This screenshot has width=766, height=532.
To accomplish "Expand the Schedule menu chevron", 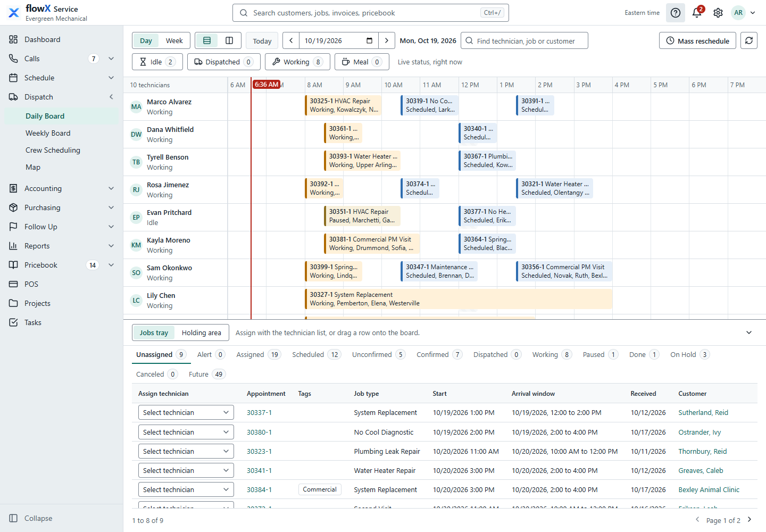I will coord(111,78).
